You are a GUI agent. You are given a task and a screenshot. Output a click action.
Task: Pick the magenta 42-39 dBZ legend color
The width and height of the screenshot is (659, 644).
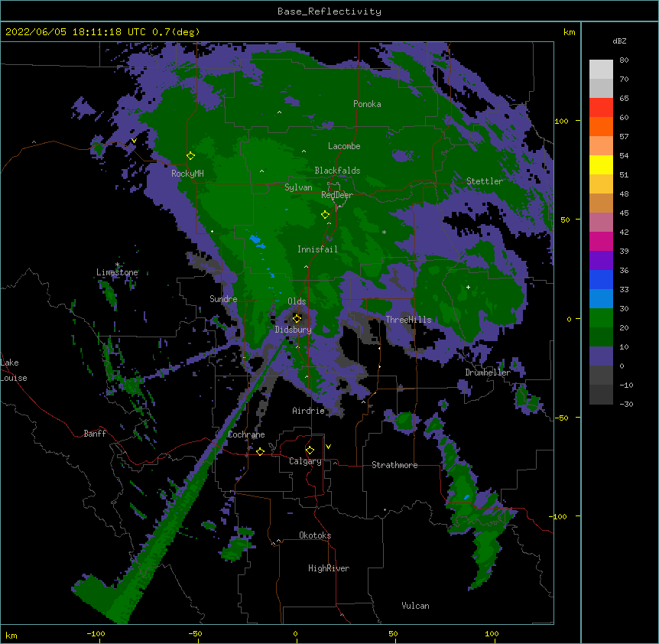click(x=601, y=241)
